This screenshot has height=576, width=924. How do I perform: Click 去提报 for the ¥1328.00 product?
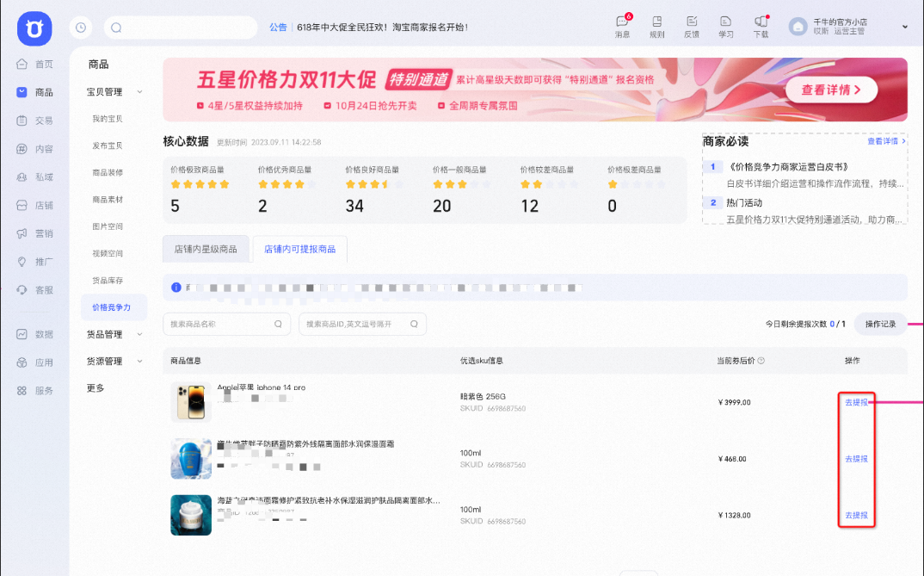pyautogui.click(x=856, y=515)
